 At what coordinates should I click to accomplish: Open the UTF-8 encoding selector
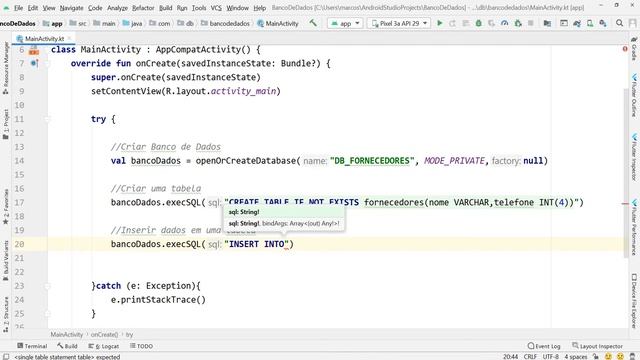[x=550, y=356]
